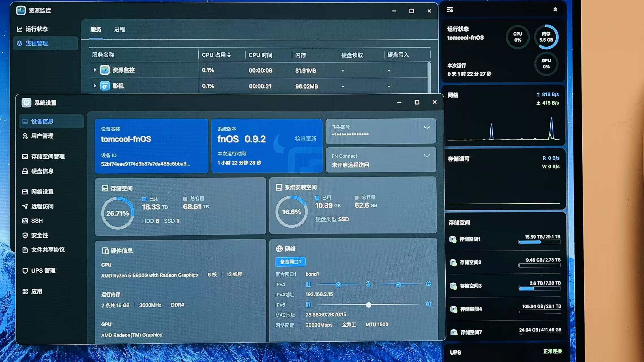Sort by CPU 占用 column header

[216, 55]
